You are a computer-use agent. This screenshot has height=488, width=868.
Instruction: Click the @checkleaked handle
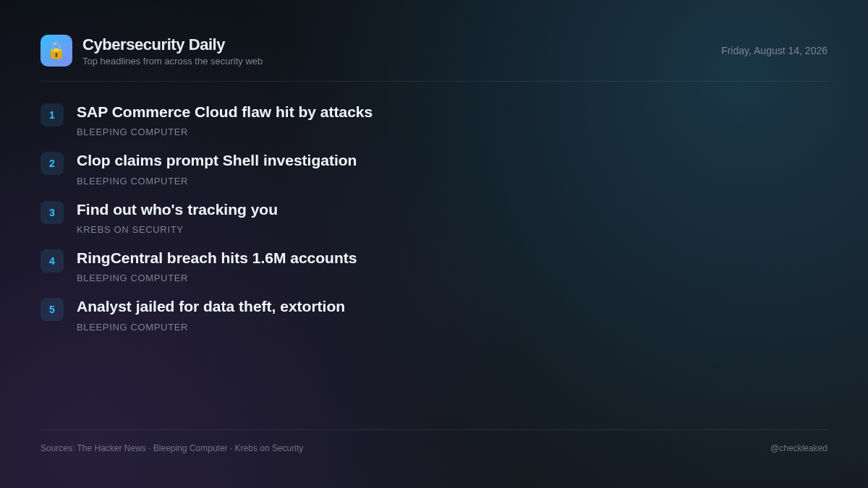(799, 448)
